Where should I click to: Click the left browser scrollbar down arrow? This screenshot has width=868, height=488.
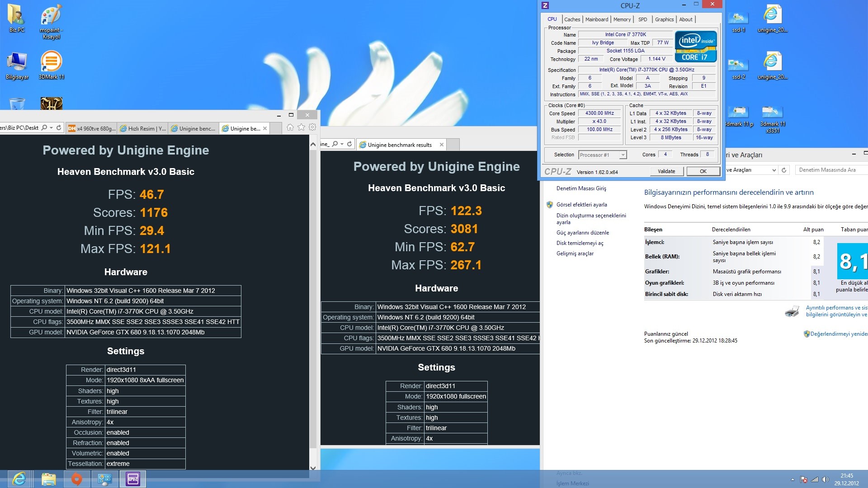click(x=313, y=467)
